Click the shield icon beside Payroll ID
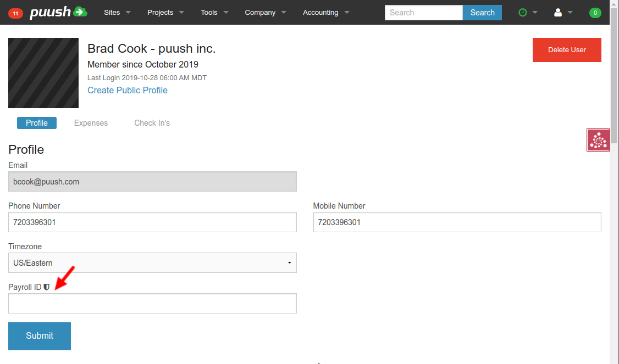Image resolution: width=619 pixels, height=364 pixels. (x=47, y=287)
